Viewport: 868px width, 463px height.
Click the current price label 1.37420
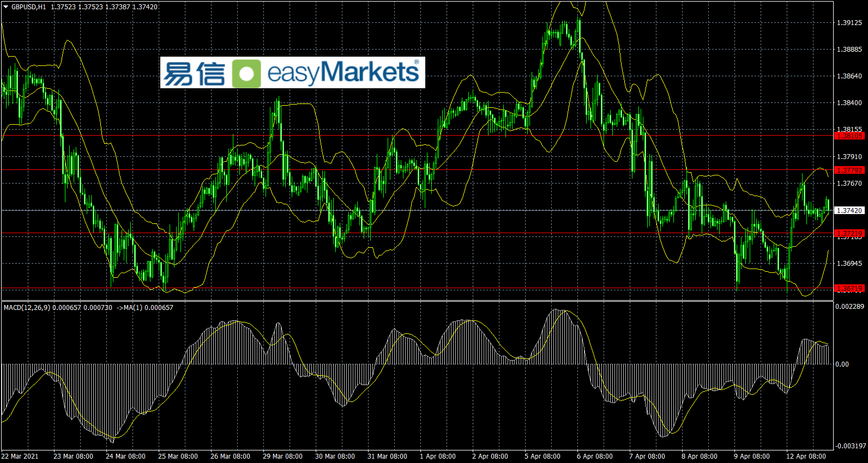849,210
